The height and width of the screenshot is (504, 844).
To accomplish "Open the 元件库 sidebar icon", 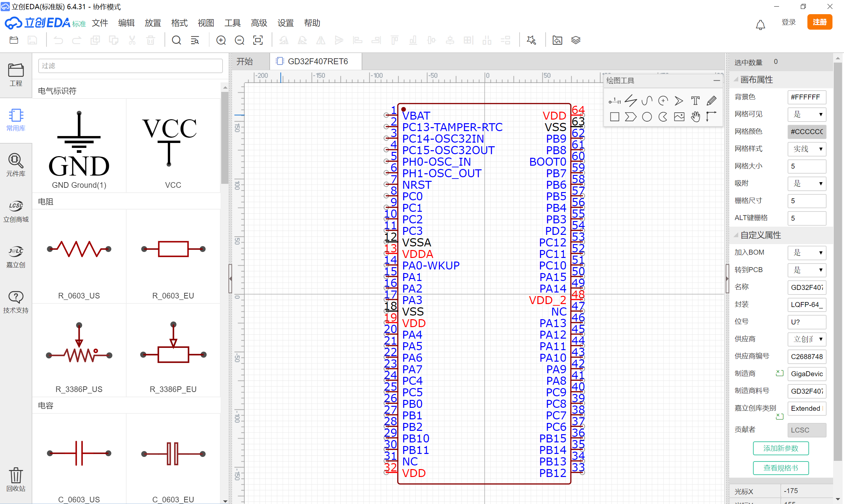I will 15,165.
